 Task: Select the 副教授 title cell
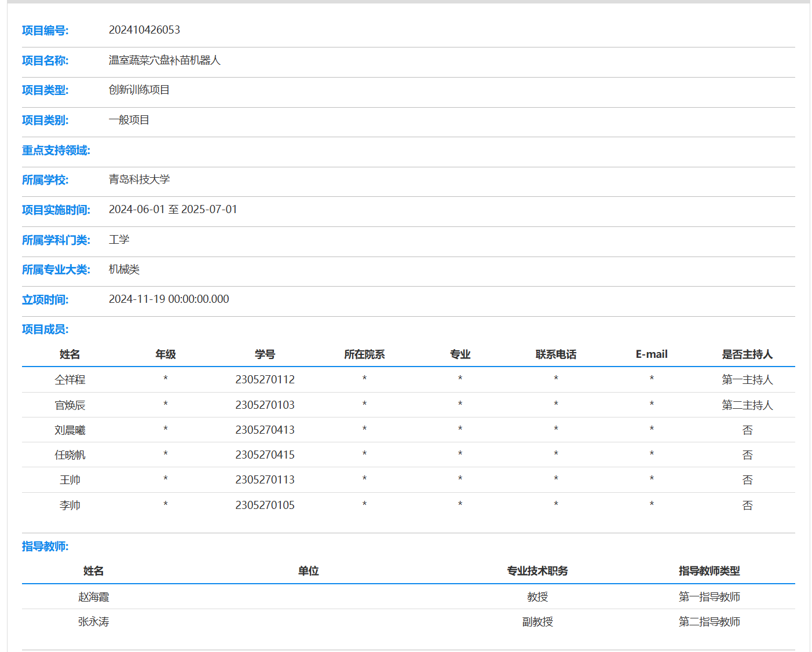537,622
